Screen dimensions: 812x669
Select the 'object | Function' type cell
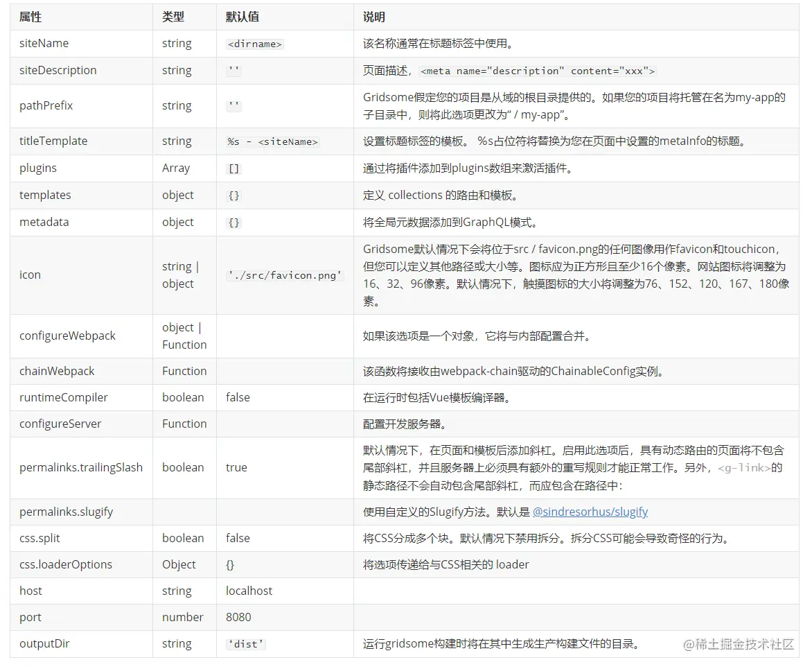(184, 336)
